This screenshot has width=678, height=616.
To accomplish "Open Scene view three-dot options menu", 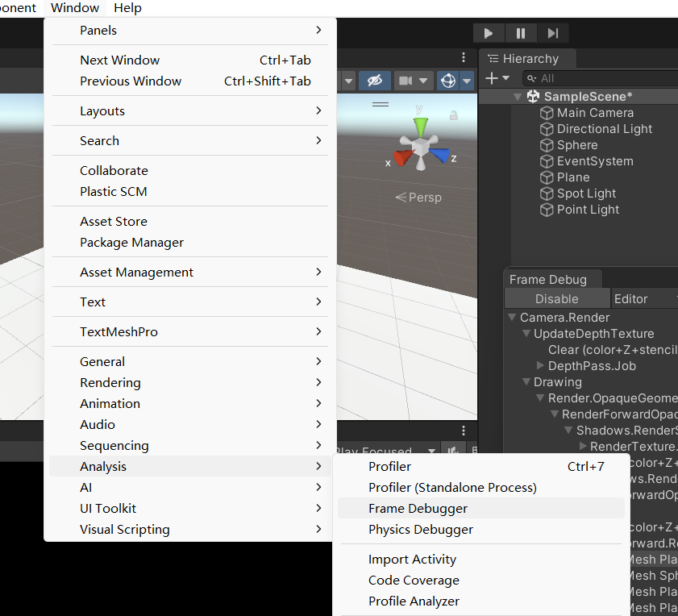I will (x=464, y=57).
